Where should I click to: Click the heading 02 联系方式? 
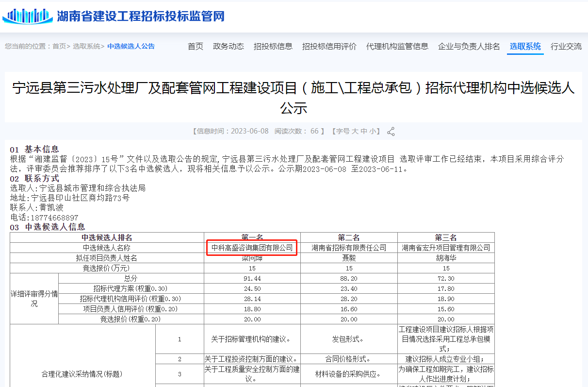(34, 178)
